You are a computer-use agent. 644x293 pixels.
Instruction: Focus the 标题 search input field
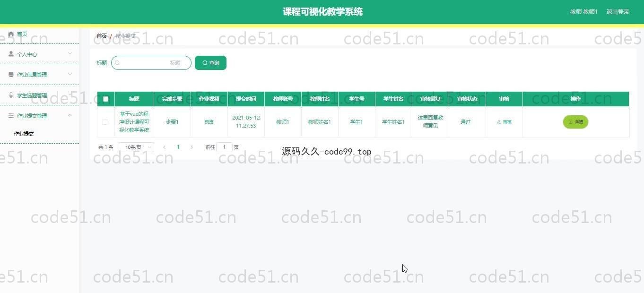(151, 63)
